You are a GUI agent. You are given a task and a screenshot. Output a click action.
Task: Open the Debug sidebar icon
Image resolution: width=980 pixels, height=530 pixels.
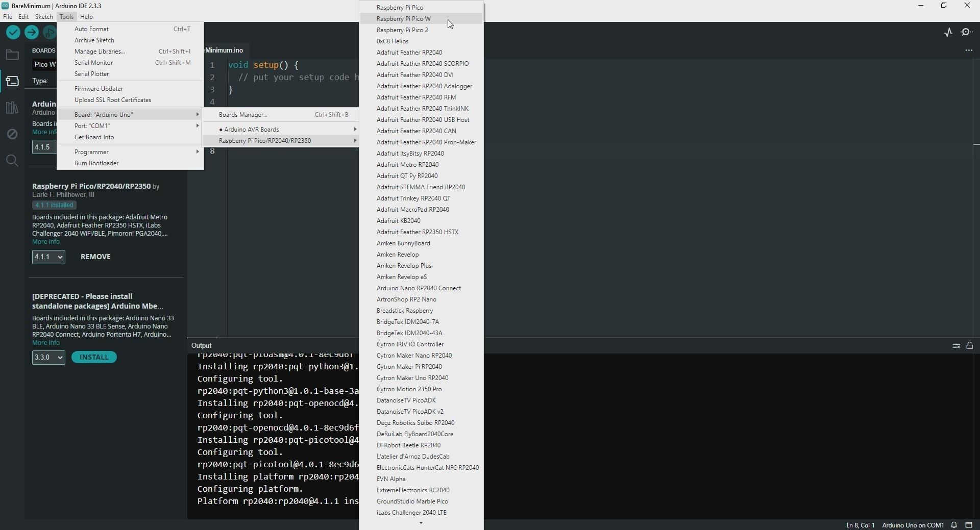click(x=12, y=134)
